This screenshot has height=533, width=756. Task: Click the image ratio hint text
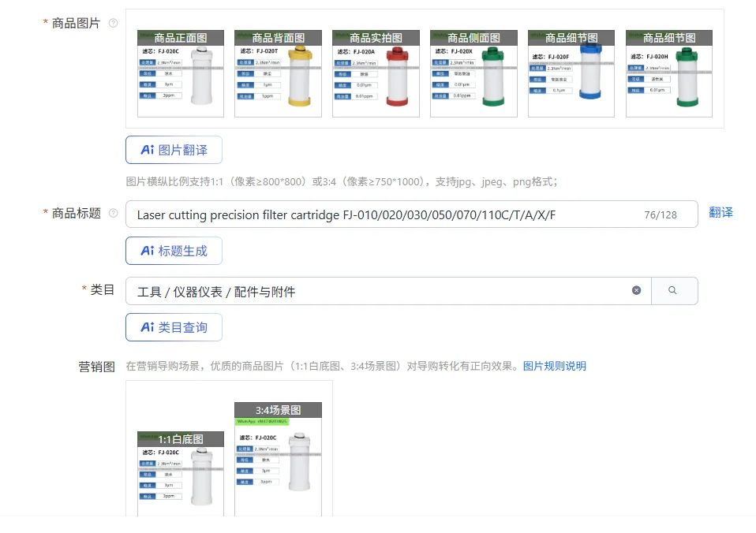point(342,181)
